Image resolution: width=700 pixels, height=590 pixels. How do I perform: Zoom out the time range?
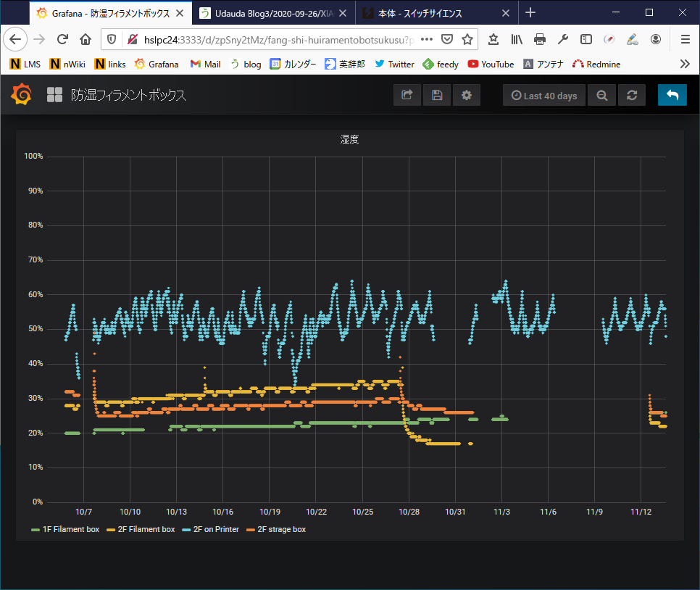click(x=601, y=96)
